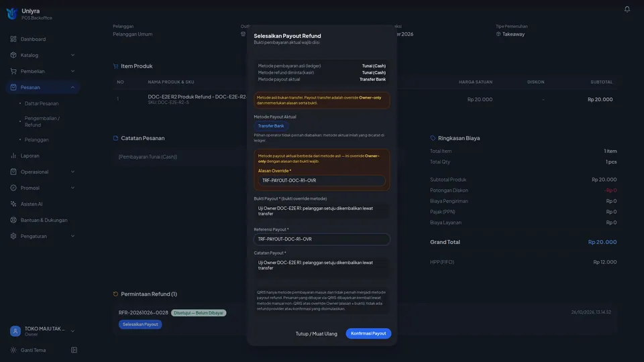Click HPP (FIFO) value Rp 12.000
This screenshot has width=644, height=362.
coord(604,262)
